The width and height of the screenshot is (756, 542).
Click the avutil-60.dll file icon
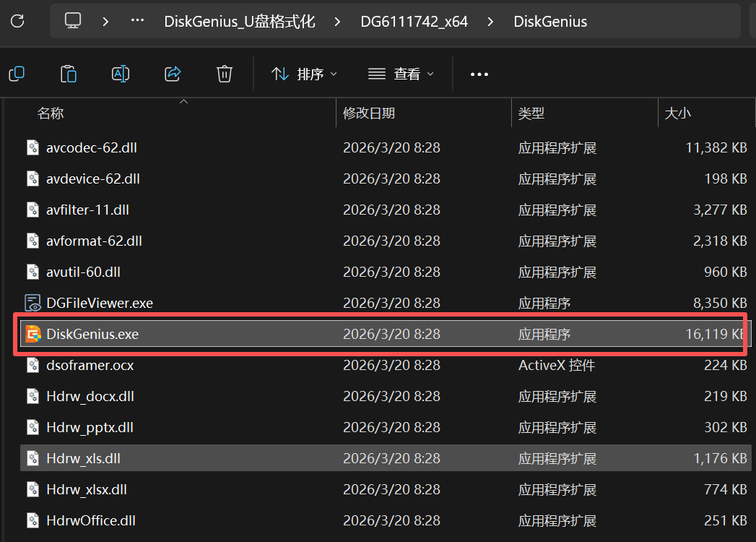pyautogui.click(x=32, y=272)
